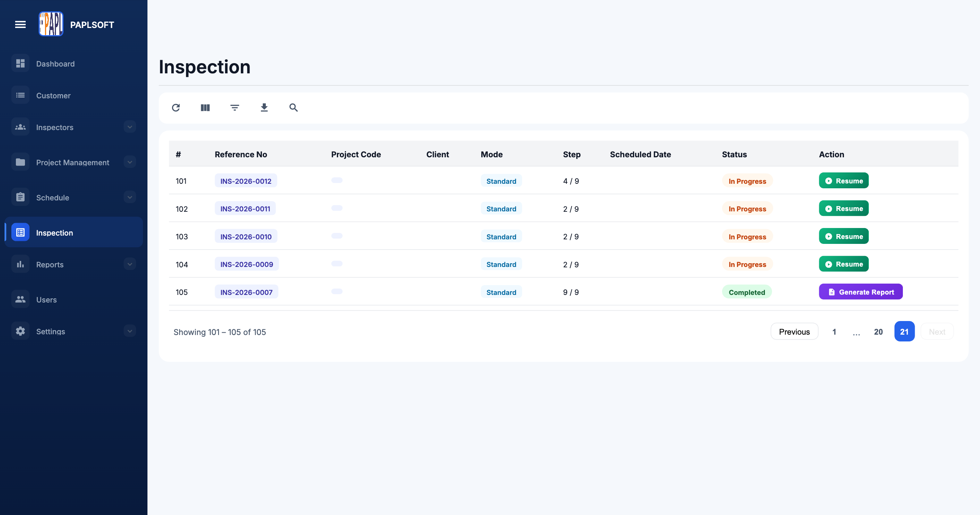Click the Users people icon
This screenshot has width=980, height=515.
20,299
